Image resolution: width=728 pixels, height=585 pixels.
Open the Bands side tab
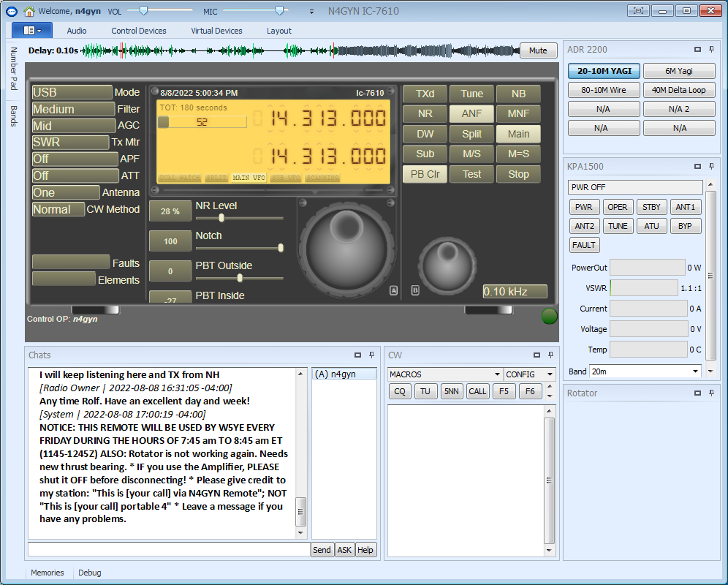tap(14, 116)
